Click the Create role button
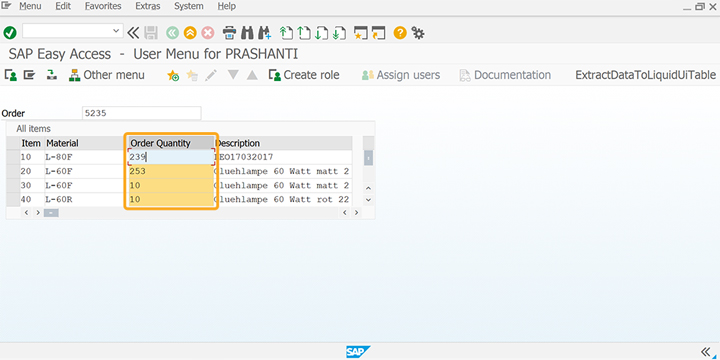This screenshot has width=720, height=360. (304, 75)
